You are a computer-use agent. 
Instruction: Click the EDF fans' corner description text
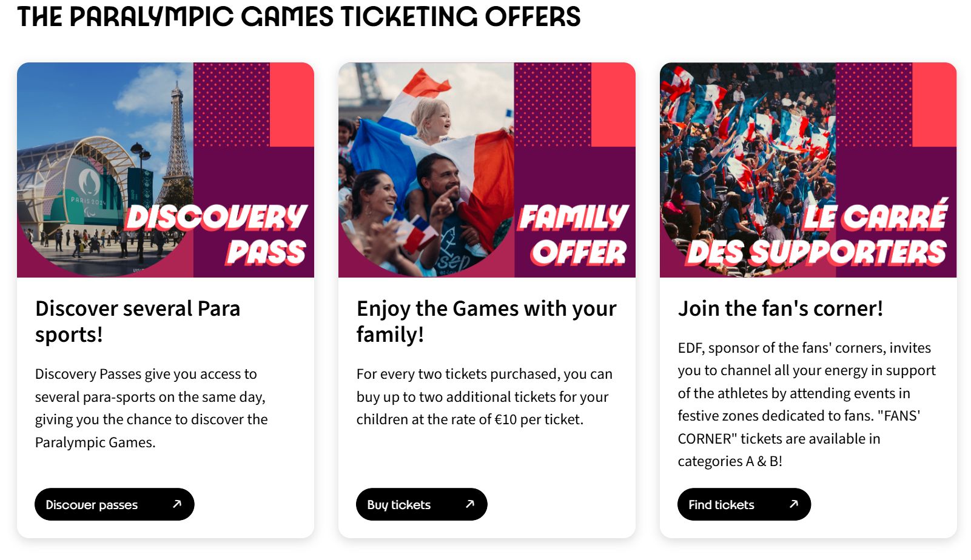807,404
